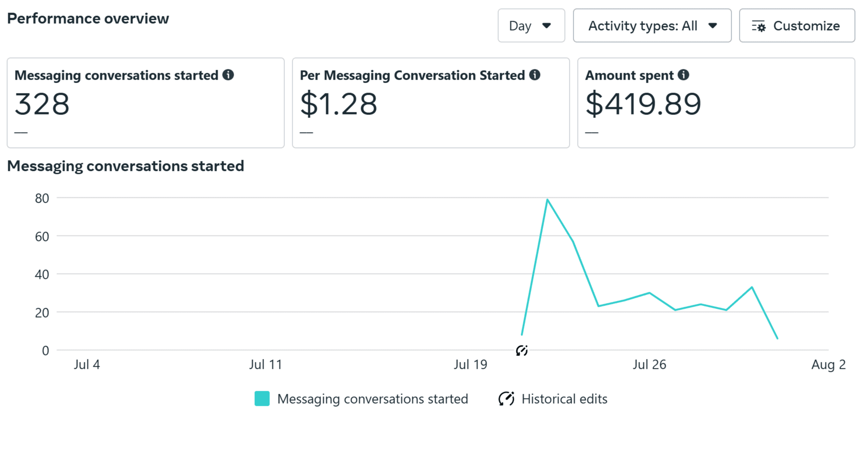
Task: Open the Day granularity dropdown
Action: coord(531,26)
